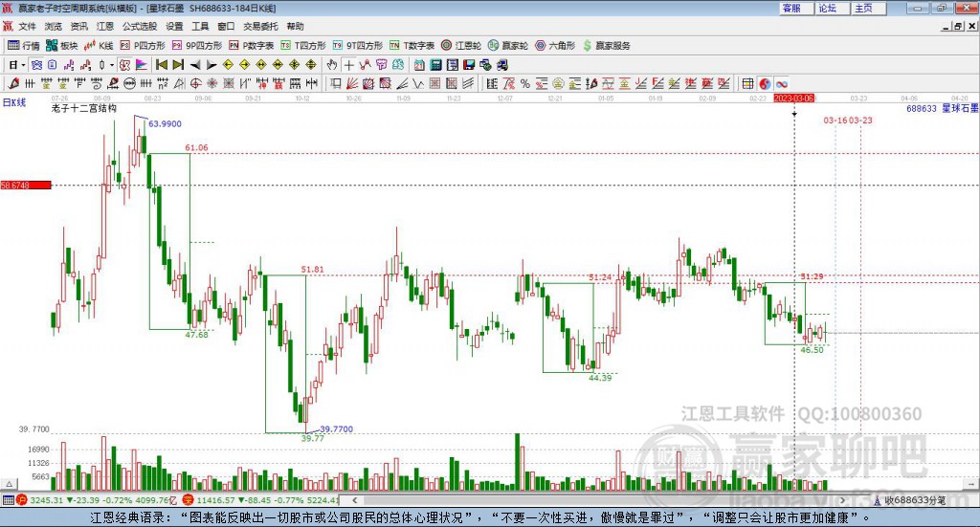Select the fan lines drawing tool
Image resolution: width=980 pixels, height=527 pixels.
coord(352,83)
